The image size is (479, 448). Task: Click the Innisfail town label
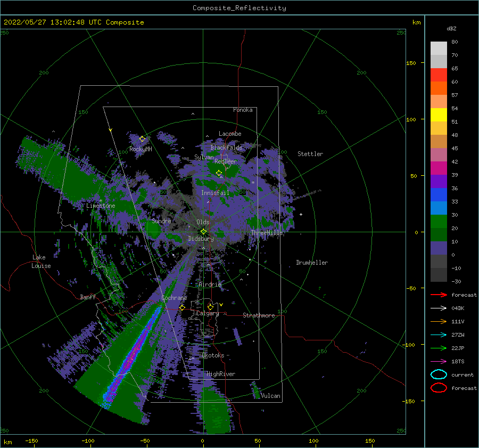[215, 193]
